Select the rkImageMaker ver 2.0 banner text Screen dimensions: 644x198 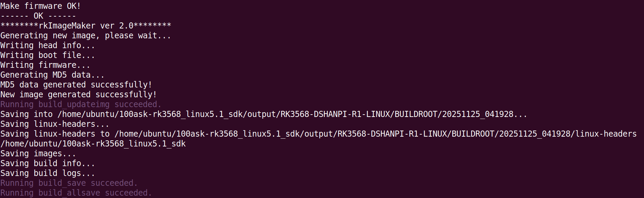[x=86, y=26]
